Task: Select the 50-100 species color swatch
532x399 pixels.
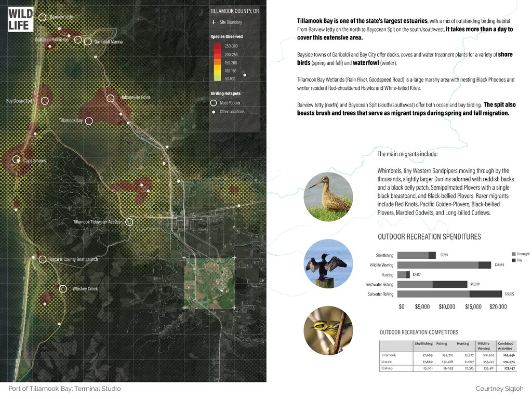Action: [218, 78]
